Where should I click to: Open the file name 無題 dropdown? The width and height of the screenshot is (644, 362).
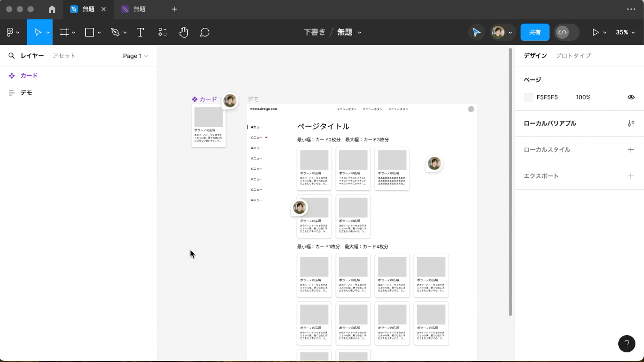click(x=349, y=32)
